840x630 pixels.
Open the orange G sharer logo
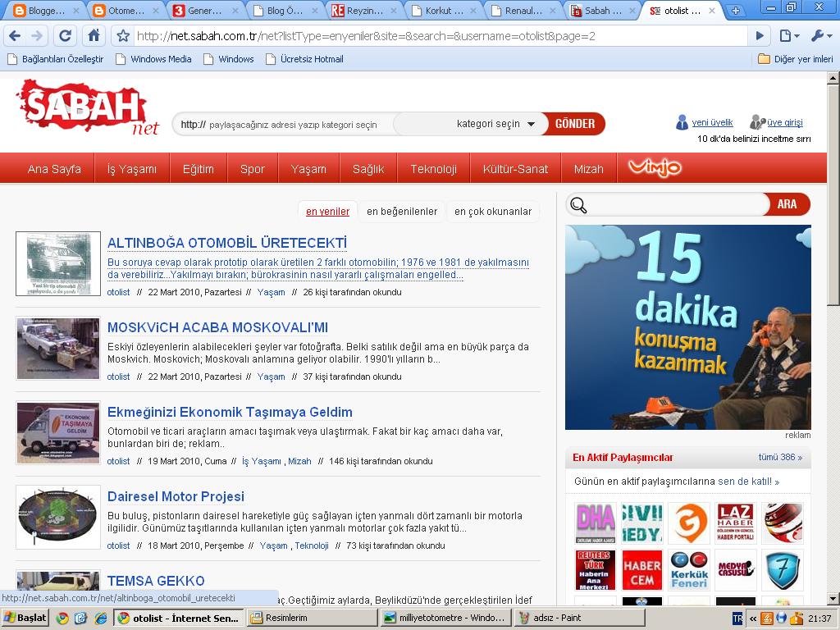pos(689,523)
